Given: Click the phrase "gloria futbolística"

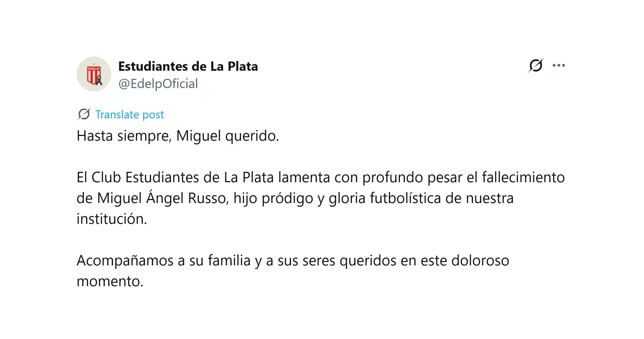Looking at the screenshot, I should click(385, 198).
